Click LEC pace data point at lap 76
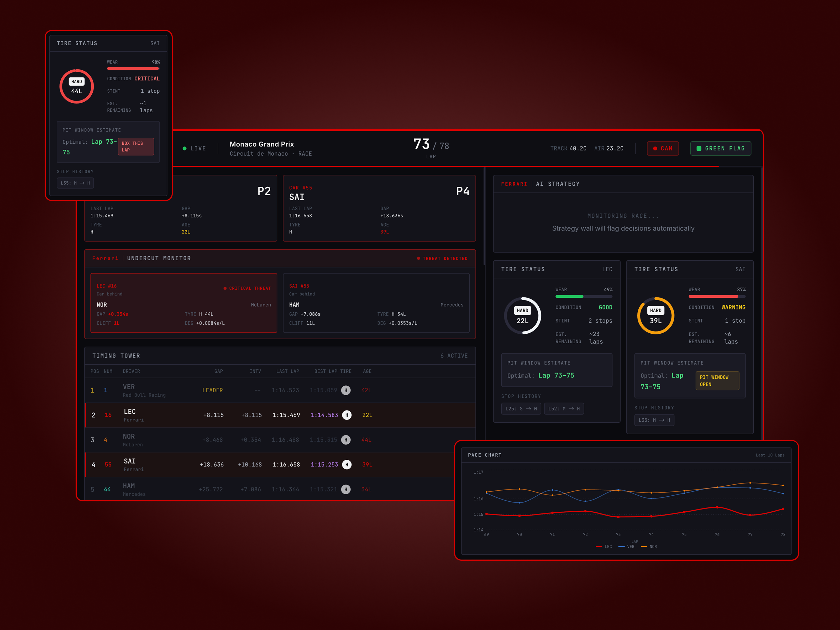 pyautogui.click(x=717, y=507)
